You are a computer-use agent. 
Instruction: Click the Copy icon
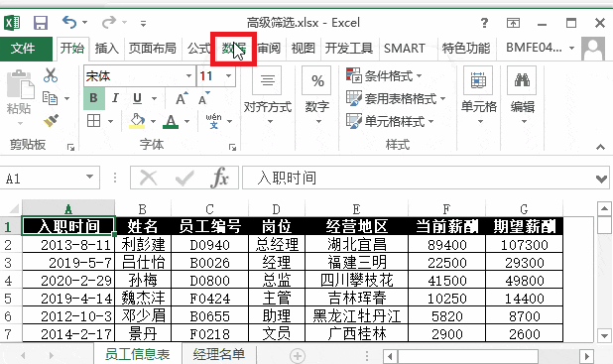tap(50, 98)
